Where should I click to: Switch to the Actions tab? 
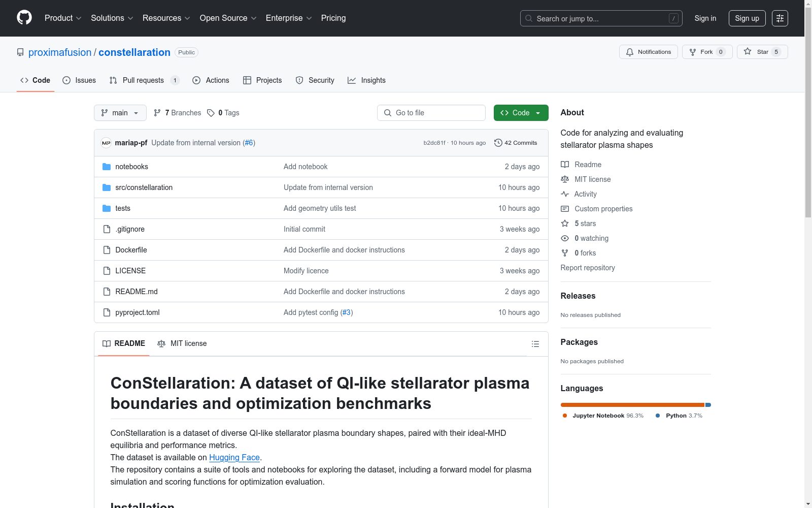(211, 80)
